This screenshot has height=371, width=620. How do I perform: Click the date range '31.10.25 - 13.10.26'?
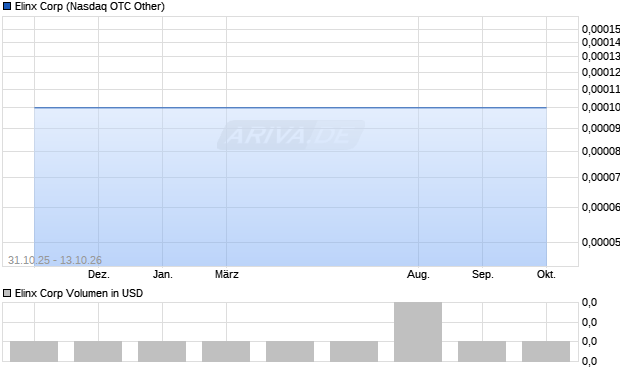(55, 260)
